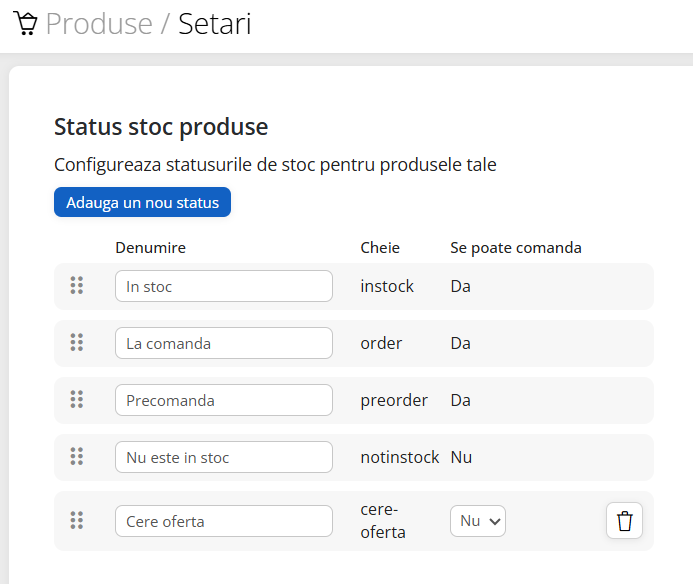The image size is (693, 584).
Task: Grab the drag handle for Cere oferta row
Action: coord(77,520)
